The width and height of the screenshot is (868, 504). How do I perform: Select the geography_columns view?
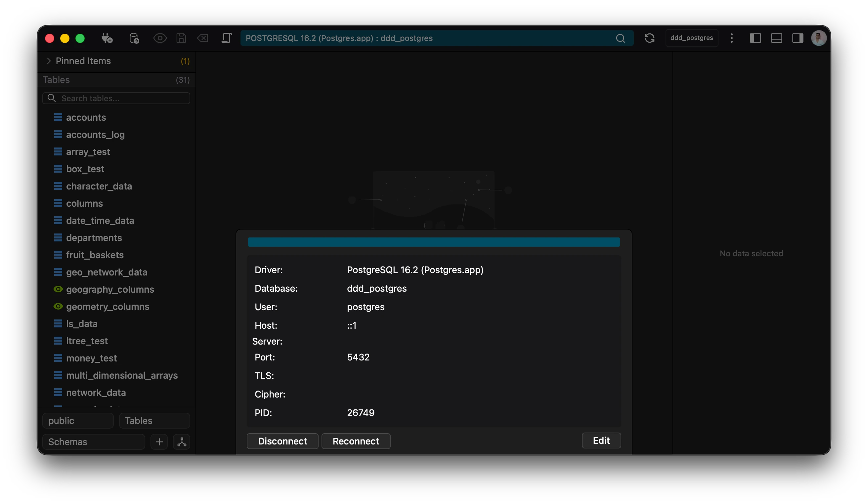coord(110,289)
